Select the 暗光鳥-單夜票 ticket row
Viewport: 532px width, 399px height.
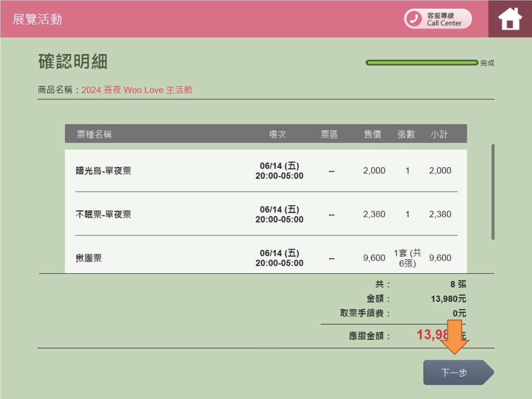[103, 171]
